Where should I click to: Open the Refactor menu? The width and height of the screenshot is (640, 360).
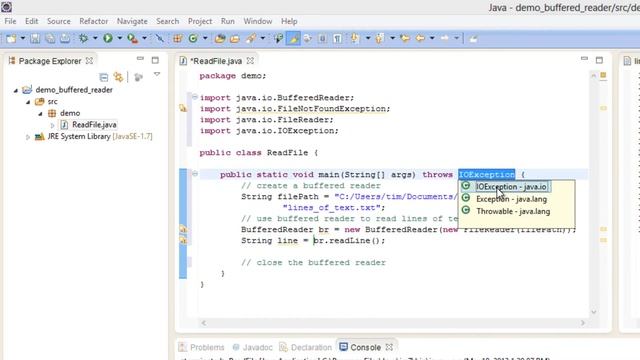(93, 21)
